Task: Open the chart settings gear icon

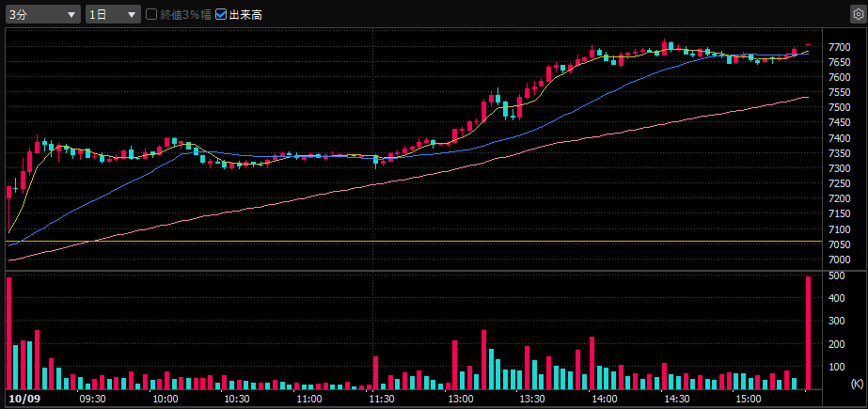Action: pyautogui.click(x=856, y=15)
